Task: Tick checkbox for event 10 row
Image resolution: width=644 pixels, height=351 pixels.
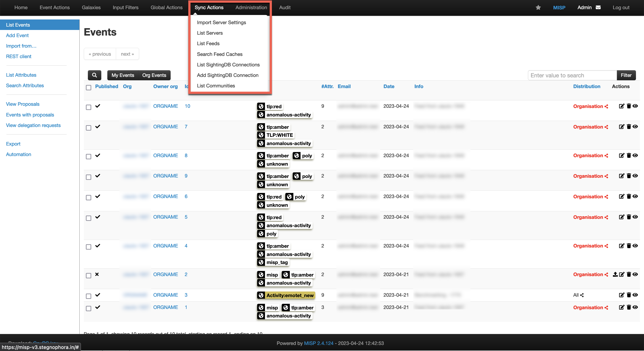Action: tap(89, 107)
